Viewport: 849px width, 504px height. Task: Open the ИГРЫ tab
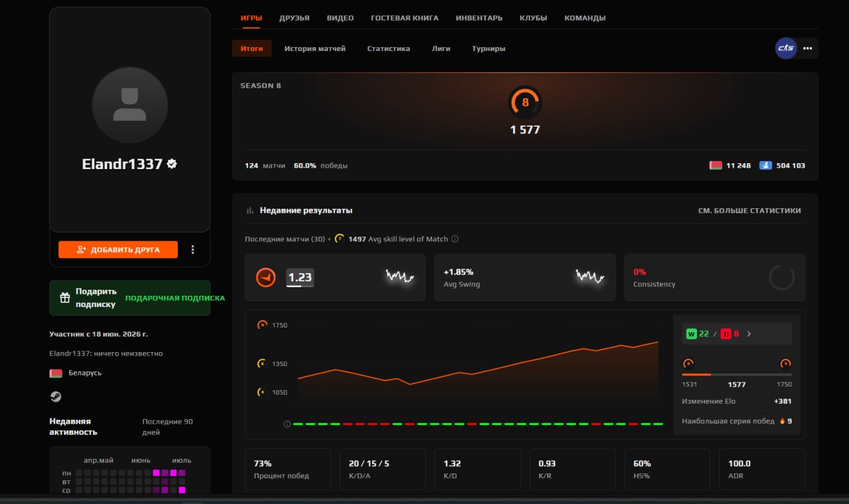[251, 18]
